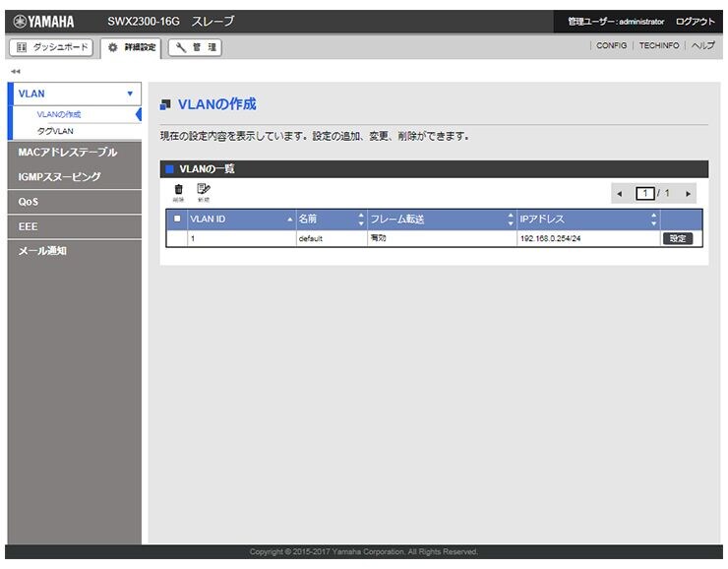The height and width of the screenshot is (569, 728).
Task: Click the page number input field
Action: [645, 194]
